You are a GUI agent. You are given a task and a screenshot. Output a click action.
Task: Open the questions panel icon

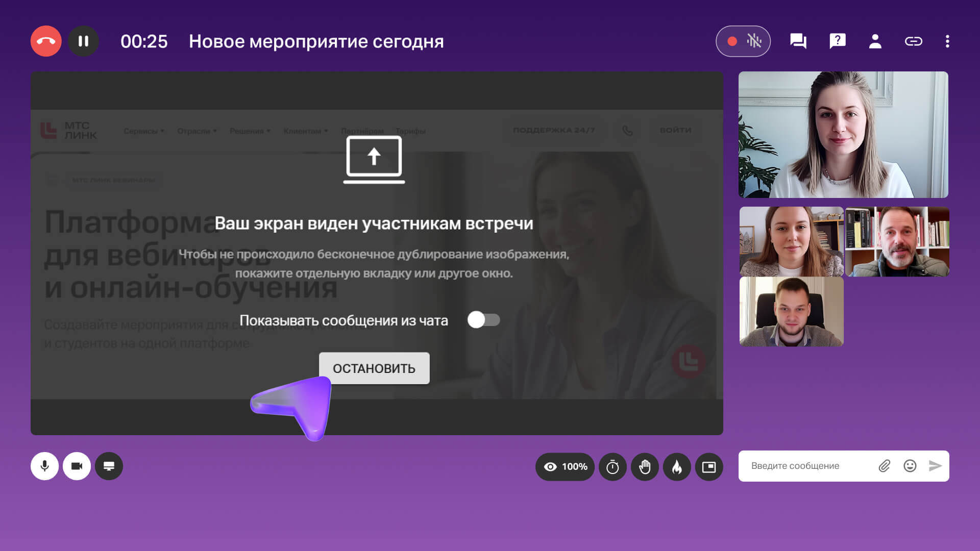(837, 41)
